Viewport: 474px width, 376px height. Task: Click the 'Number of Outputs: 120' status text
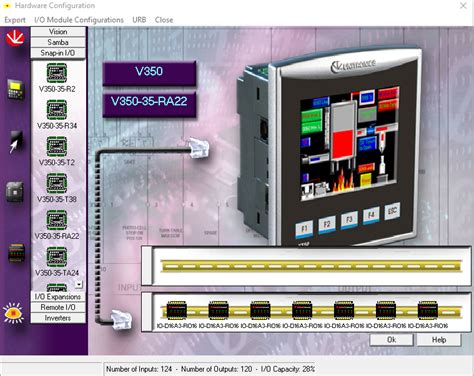[x=217, y=369]
